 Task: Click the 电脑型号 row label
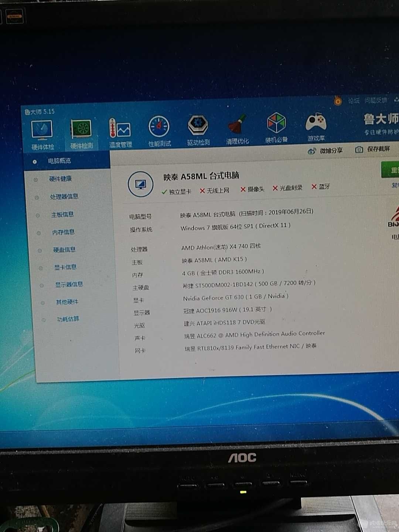140,216
